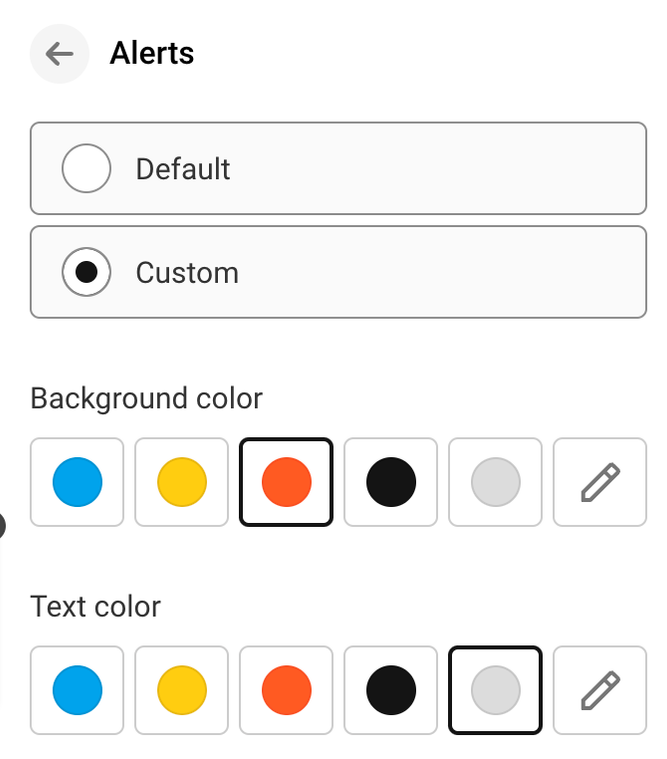The image size is (667, 759).
Task: Click the Alerts panel title
Action: point(152,53)
